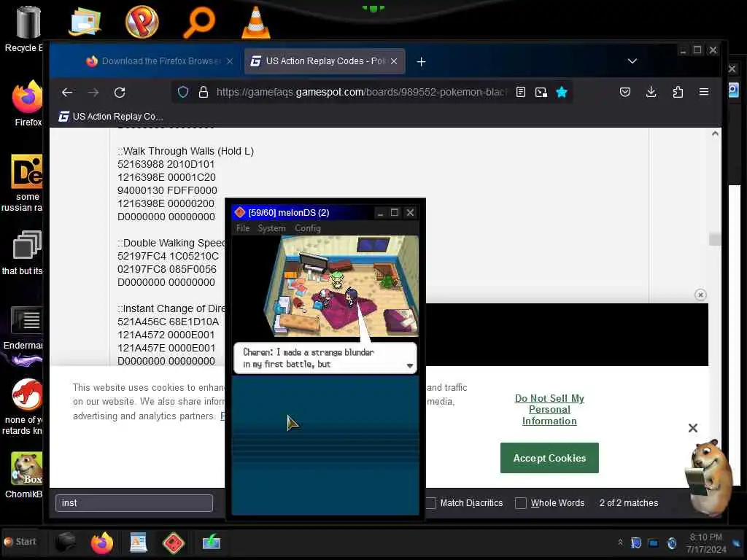Close the black ad overlay
The height and width of the screenshot is (560, 747).
(x=700, y=295)
